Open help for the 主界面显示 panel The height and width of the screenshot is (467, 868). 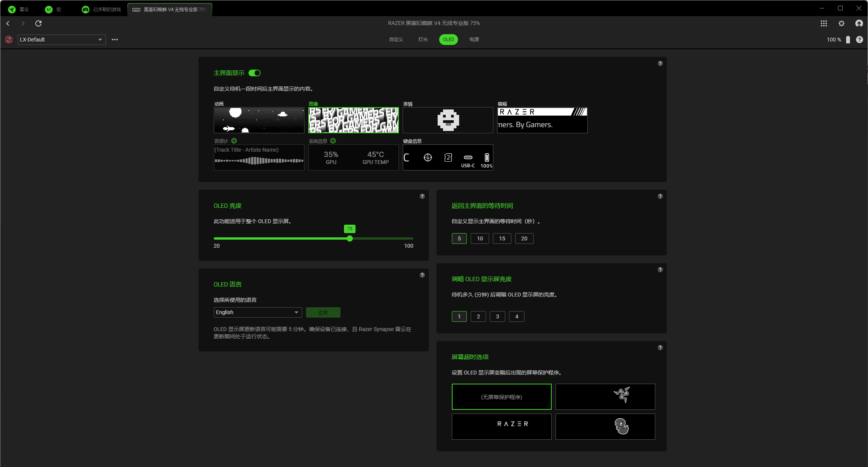point(660,63)
